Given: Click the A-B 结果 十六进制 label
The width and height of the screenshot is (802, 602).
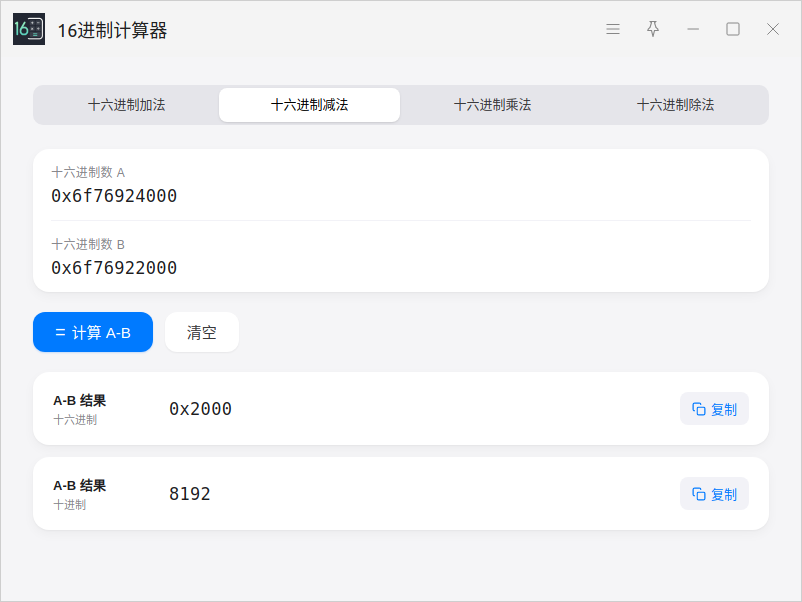Looking at the screenshot, I should 79,409.
